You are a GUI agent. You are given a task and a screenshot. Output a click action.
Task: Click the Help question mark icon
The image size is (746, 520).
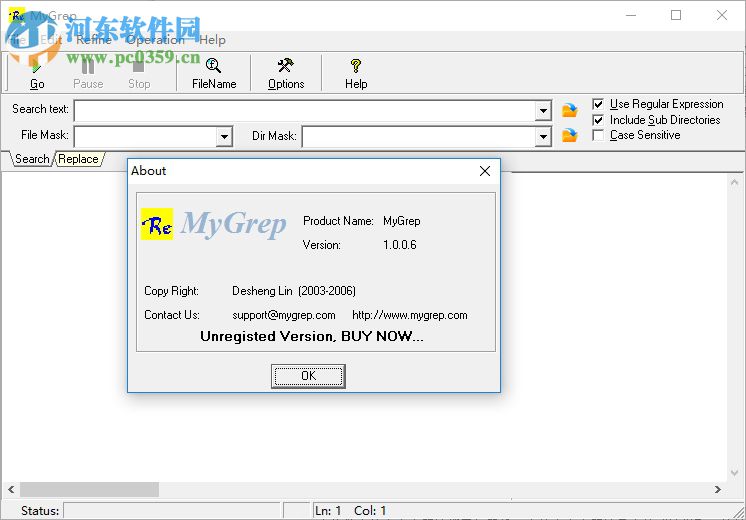[356, 74]
